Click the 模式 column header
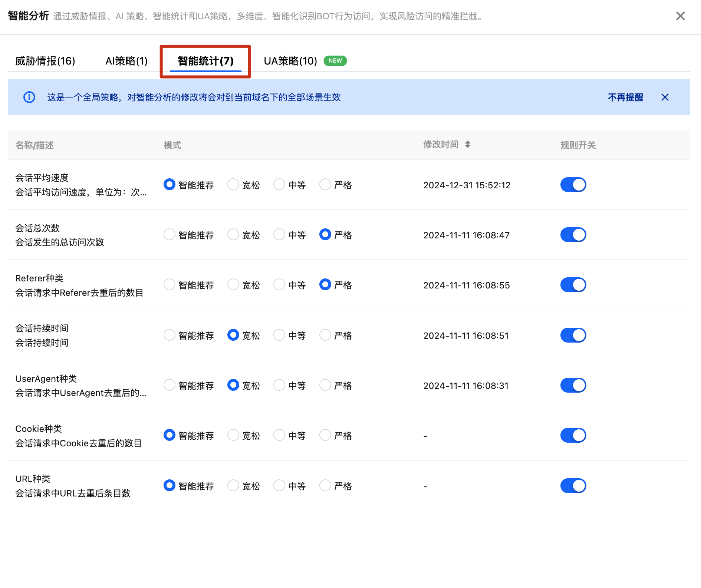 [x=172, y=145]
